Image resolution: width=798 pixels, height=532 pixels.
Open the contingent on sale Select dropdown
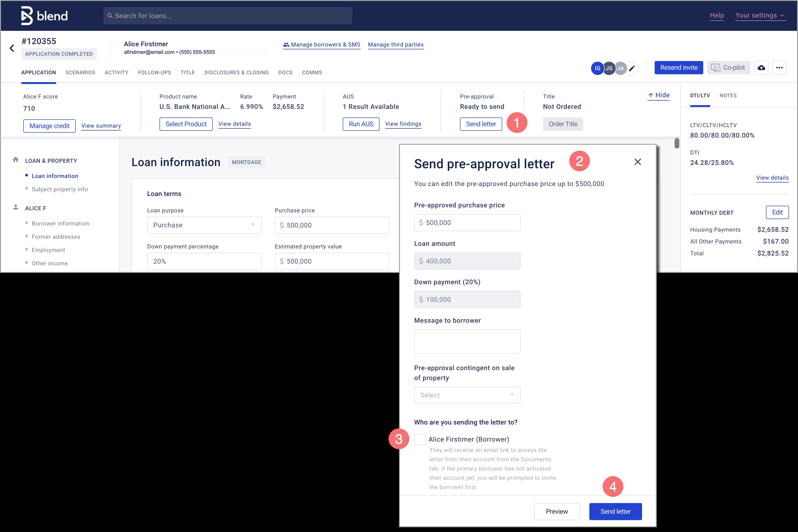coord(467,395)
